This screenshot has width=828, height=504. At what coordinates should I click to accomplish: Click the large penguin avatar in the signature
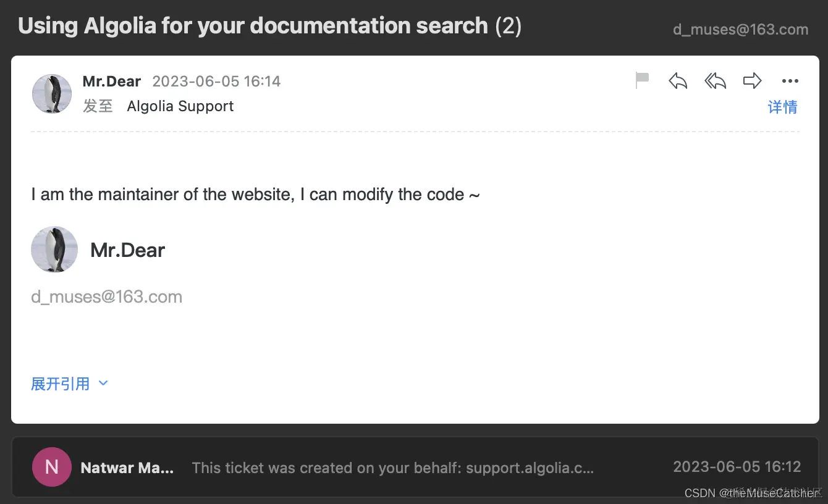click(x=54, y=250)
